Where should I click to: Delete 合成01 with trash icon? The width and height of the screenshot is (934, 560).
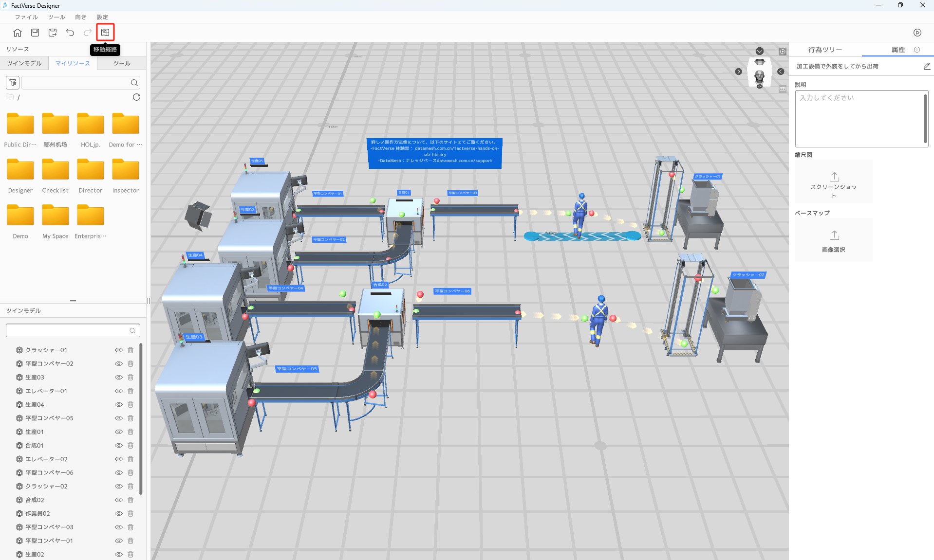[x=131, y=445]
